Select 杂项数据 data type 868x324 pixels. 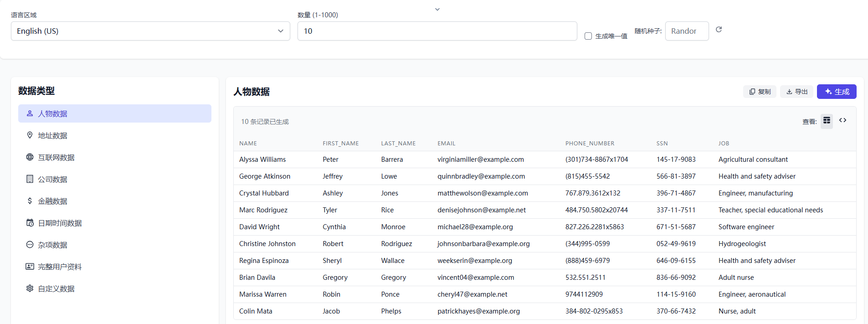(52, 245)
